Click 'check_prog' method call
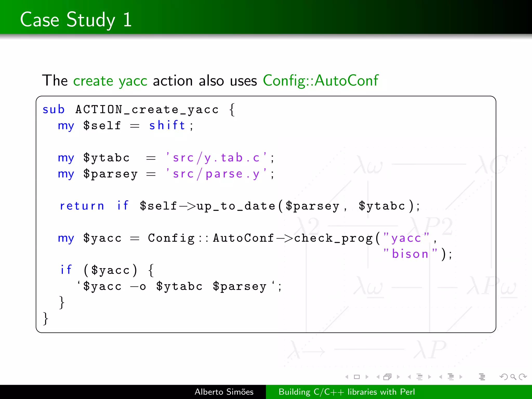 pyautogui.click(x=334, y=238)
